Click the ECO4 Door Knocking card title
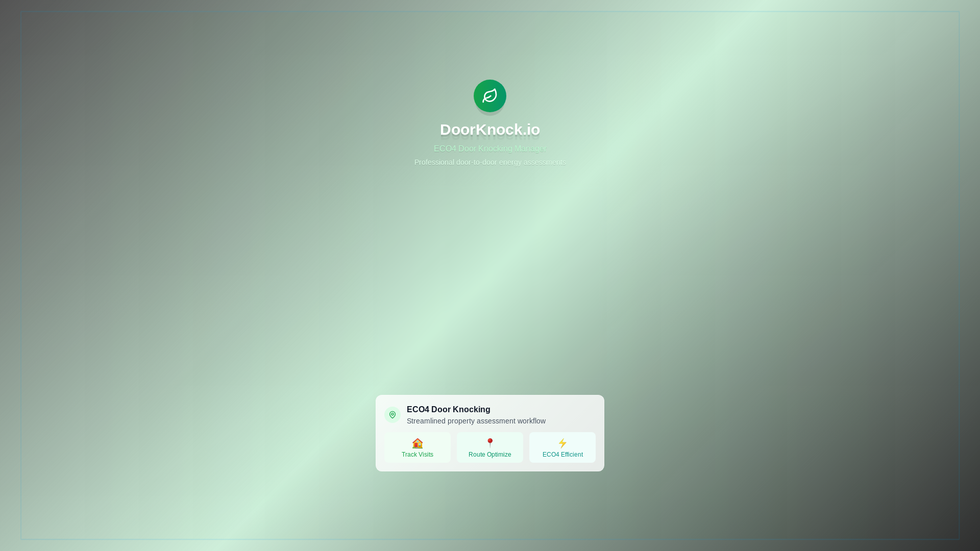 [x=448, y=410]
